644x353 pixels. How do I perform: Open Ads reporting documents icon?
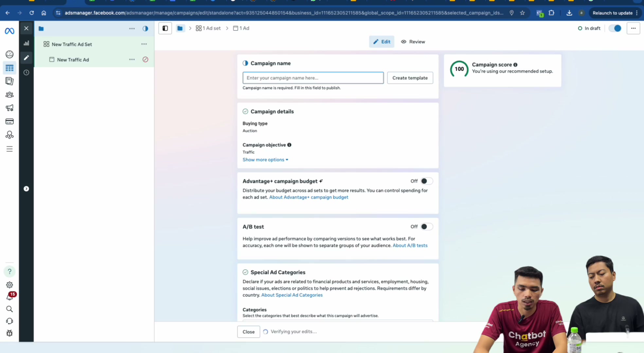click(x=9, y=81)
